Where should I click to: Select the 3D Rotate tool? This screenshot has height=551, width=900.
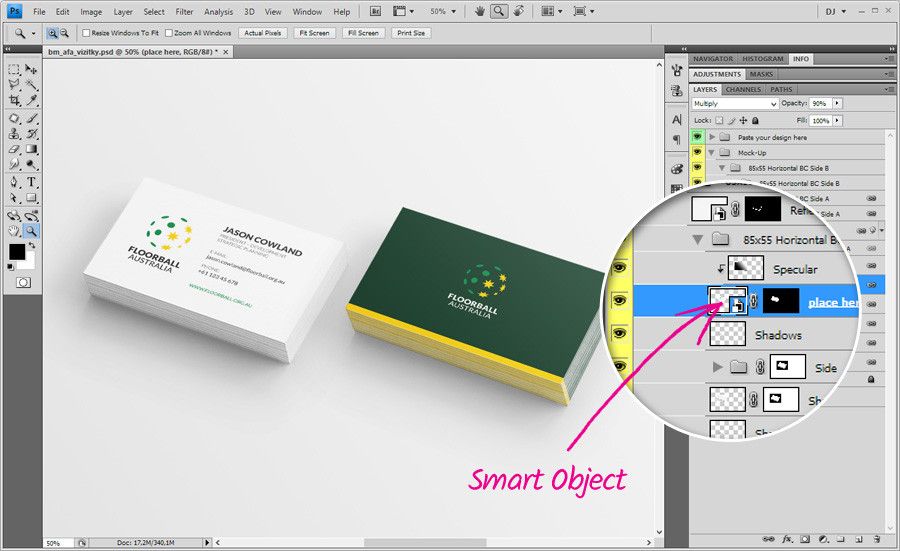click(x=14, y=216)
